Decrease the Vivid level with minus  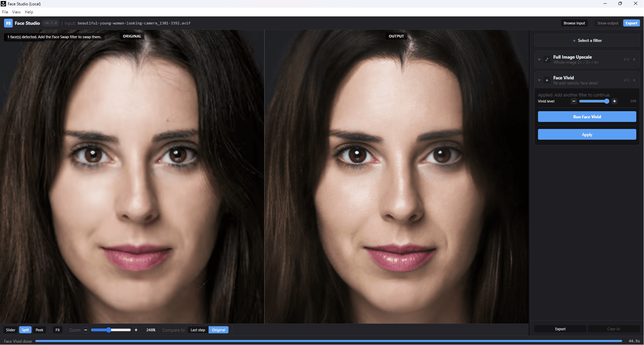coord(574,101)
